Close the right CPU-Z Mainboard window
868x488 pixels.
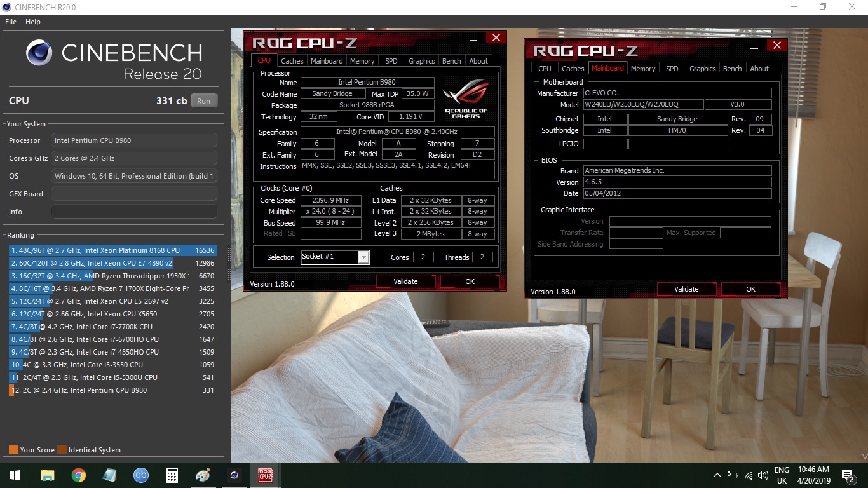click(x=776, y=45)
